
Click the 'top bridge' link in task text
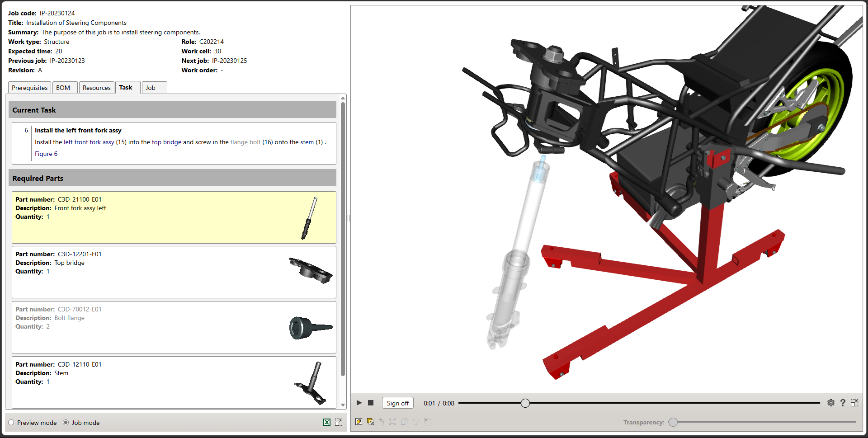[166, 142]
